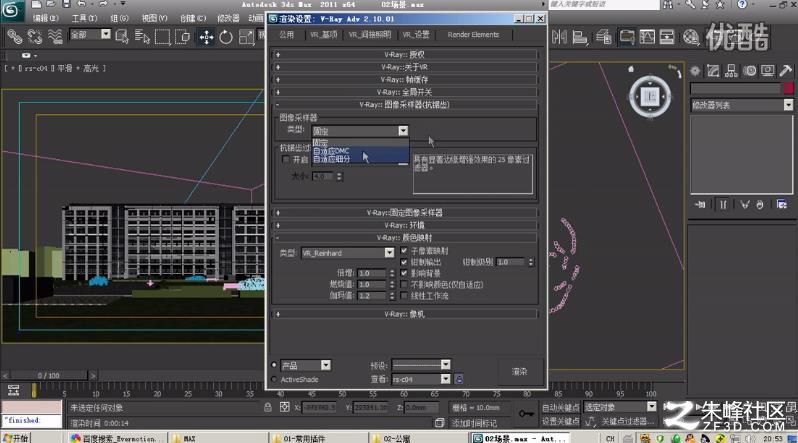Open the VR_Reinhard color mapping type dropdown
798x443 pixels.
click(x=389, y=253)
